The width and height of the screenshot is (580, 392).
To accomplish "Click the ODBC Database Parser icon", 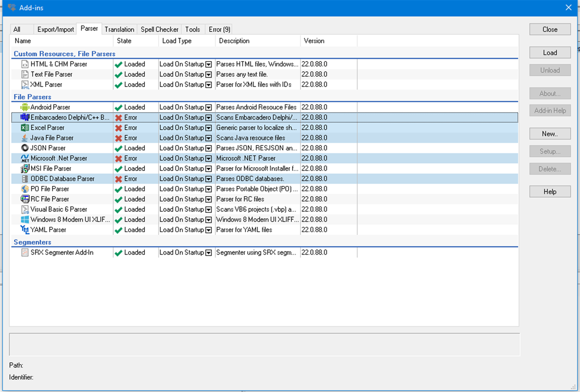I will pyautogui.click(x=25, y=179).
